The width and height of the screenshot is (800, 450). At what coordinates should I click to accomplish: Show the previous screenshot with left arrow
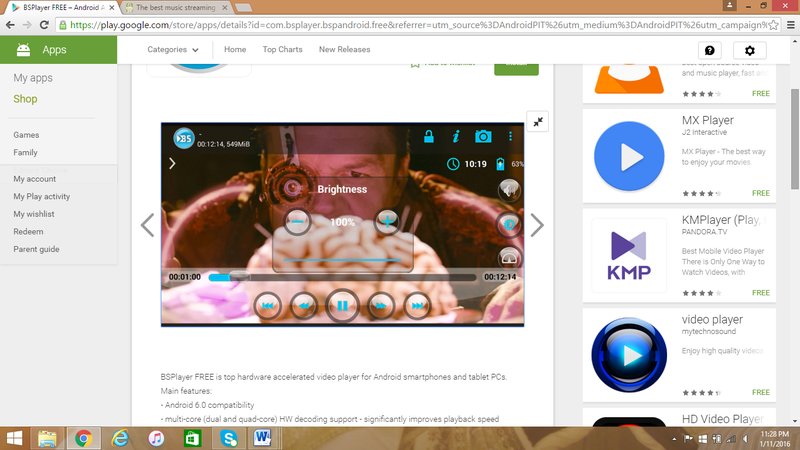point(147,225)
